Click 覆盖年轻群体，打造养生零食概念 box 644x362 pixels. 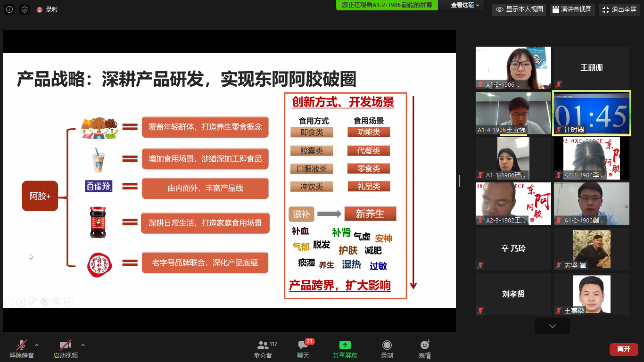pyautogui.click(x=205, y=127)
